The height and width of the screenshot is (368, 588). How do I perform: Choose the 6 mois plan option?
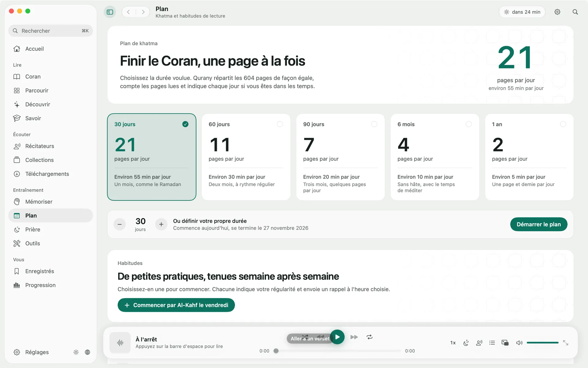(435, 157)
